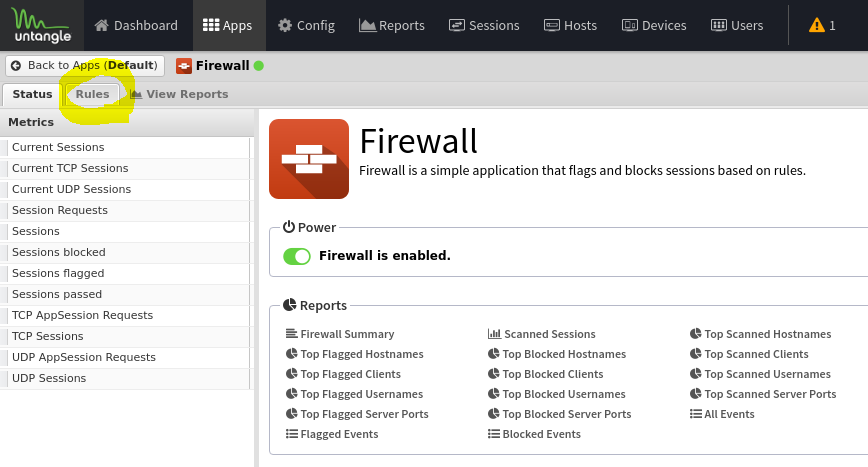Click the Flagged Events list icon
The height and width of the screenshot is (467, 868).
[x=291, y=434]
